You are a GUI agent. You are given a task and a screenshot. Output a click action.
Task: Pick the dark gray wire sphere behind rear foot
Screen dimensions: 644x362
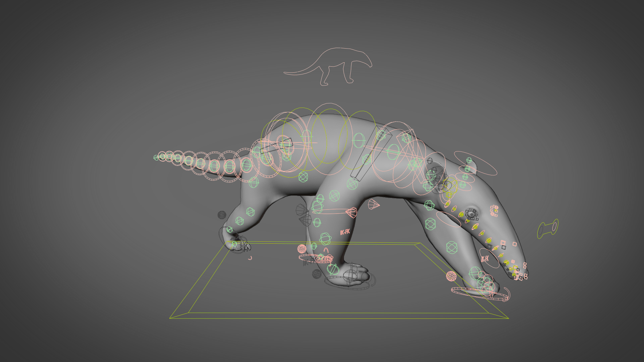(x=222, y=215)
